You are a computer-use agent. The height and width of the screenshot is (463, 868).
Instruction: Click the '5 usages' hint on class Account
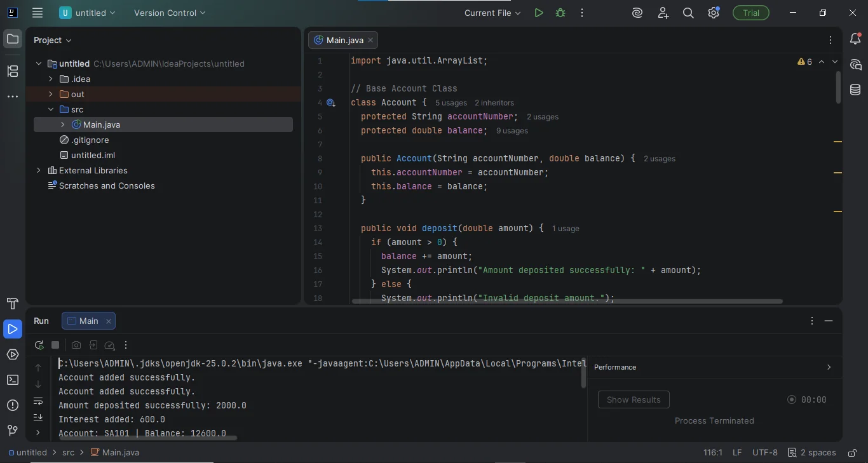point(451,103)
